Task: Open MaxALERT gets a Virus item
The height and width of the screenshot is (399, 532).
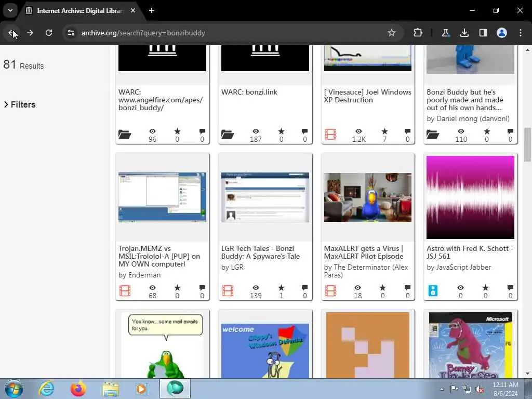Action: point(364,252)
